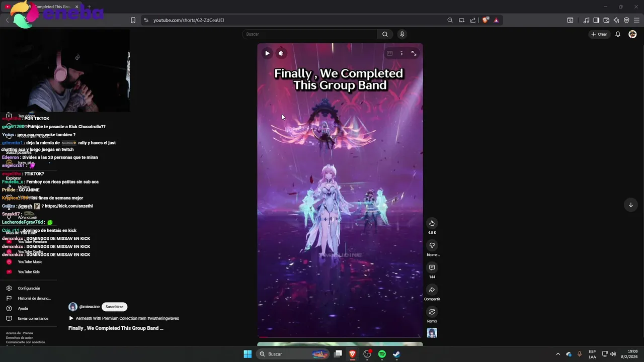Screen dimensions: 644x362
Task: Click the browser address bar URL
Action: click(x=189, y=20)
